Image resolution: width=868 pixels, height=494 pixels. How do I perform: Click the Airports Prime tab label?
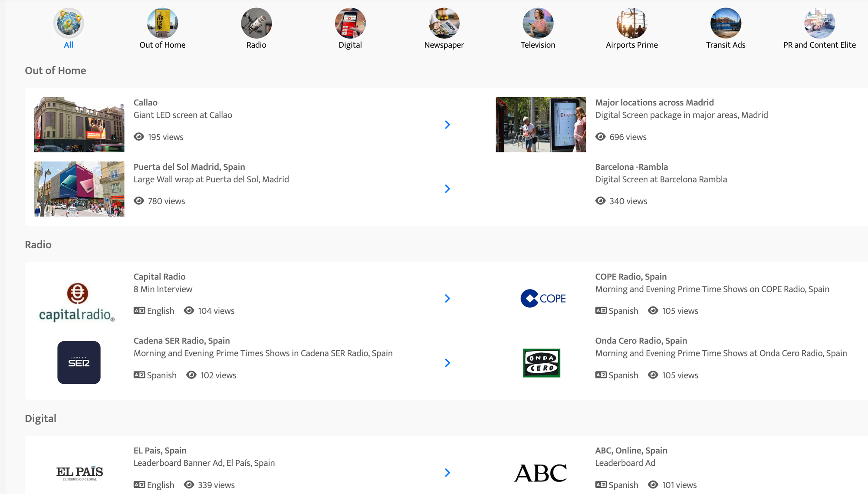tap(632, 45)
